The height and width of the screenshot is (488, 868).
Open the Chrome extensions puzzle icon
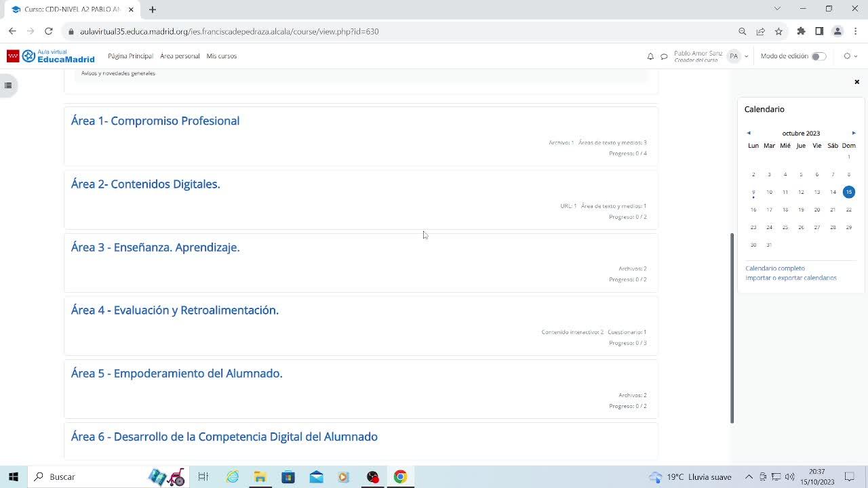pos(801,31)
